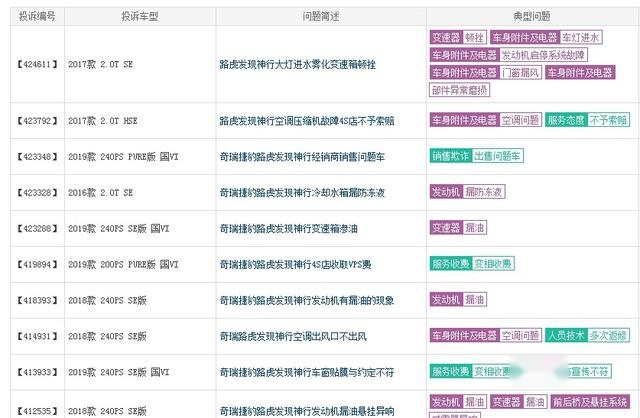The width and height of the screenshot is (640, 418).
Task: Click model cell 2016款 2.0T SE
Action: 100,193
